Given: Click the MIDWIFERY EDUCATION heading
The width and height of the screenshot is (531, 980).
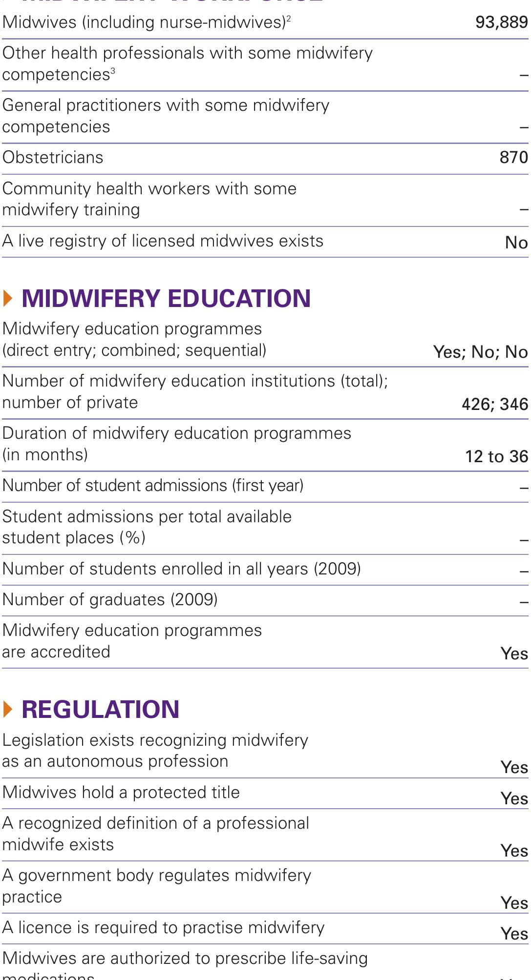Looking at the screenshot, I should point(166,299).
